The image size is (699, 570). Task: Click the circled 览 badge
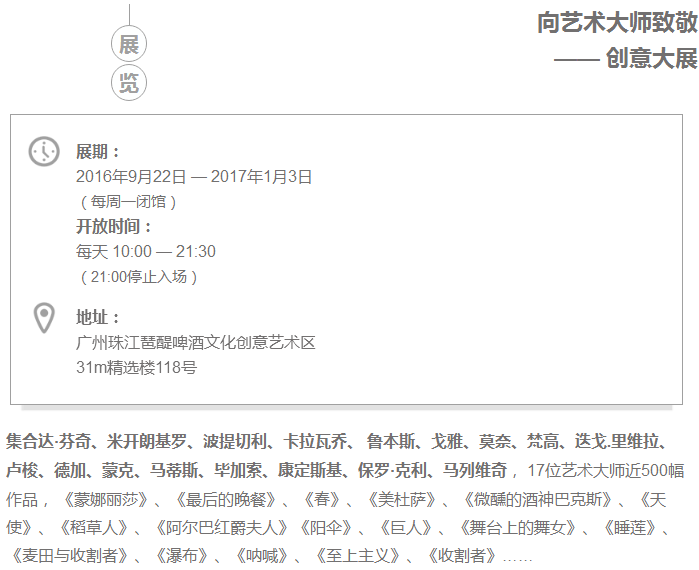pos(129,84)
